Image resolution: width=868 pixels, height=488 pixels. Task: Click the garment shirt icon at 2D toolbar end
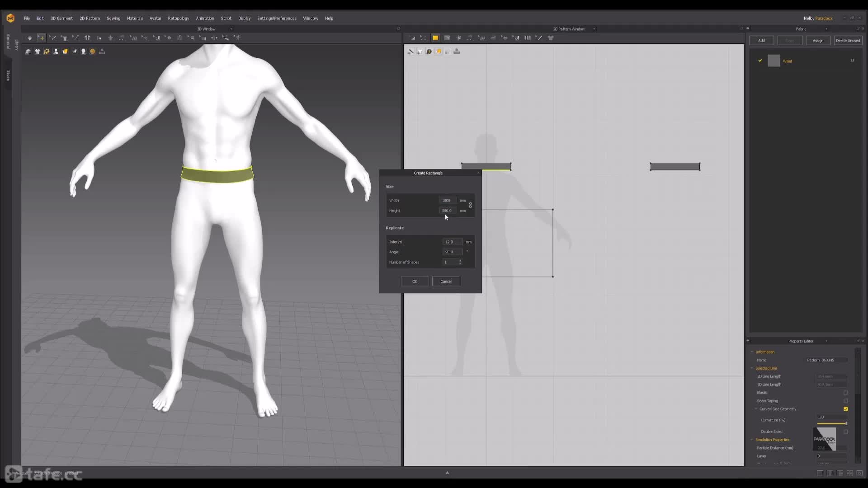click(551, 38)
